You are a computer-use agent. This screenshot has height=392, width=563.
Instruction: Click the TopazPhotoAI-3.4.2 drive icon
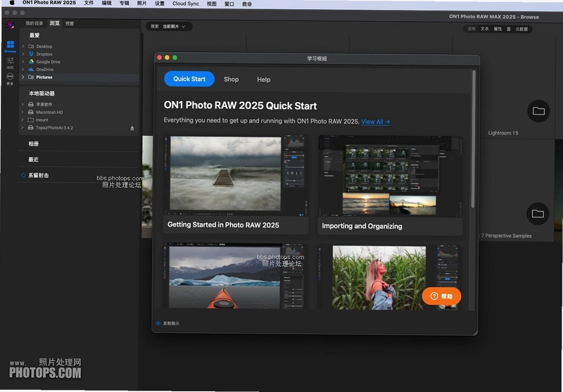31,127
